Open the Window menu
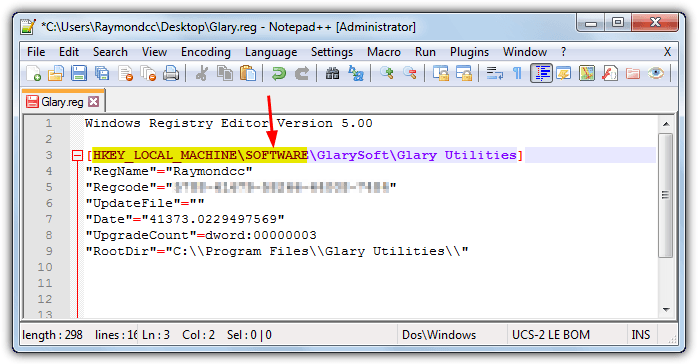Viewport: 698px width, 364px height. 525,52
